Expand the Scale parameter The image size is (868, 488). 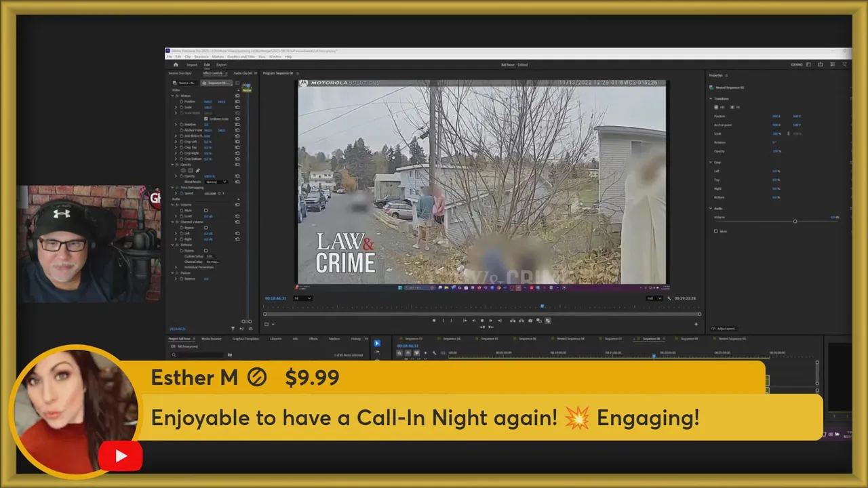pos(176,107)
